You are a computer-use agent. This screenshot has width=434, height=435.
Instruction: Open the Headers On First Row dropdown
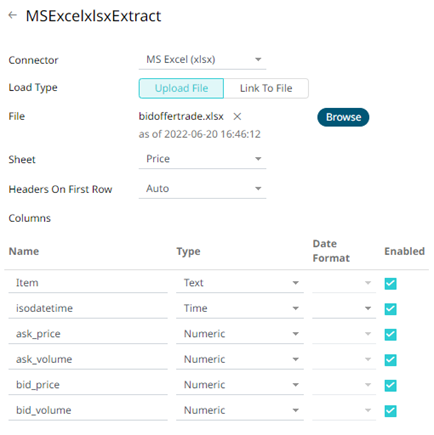[202, 189]
